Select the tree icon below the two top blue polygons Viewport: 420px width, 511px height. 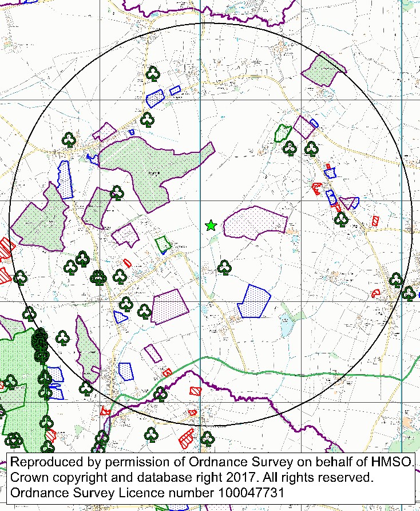pos(147,119)
